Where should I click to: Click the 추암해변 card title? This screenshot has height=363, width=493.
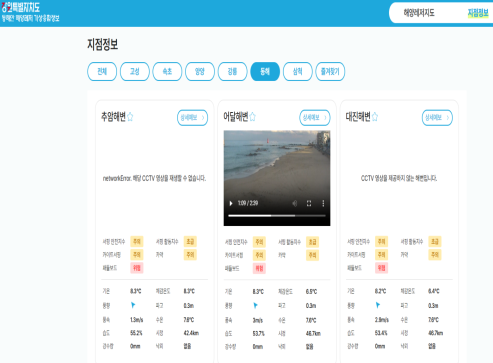coord(113,117)
